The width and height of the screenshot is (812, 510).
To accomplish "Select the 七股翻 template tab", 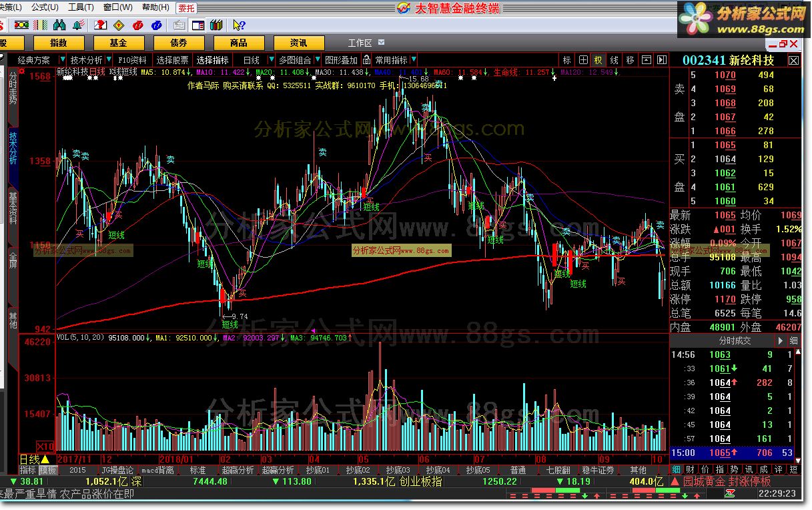I will pyautogui.click(x=558, y=470).
